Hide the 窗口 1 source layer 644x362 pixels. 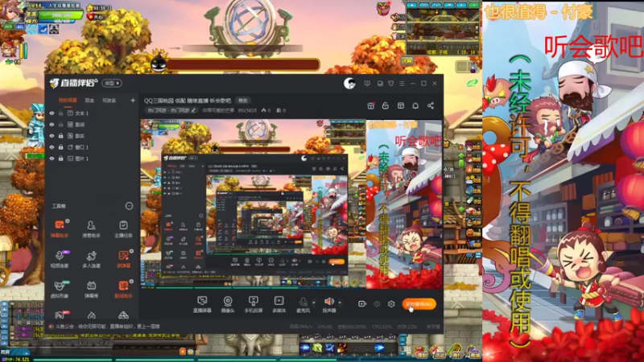coord(52,147)
